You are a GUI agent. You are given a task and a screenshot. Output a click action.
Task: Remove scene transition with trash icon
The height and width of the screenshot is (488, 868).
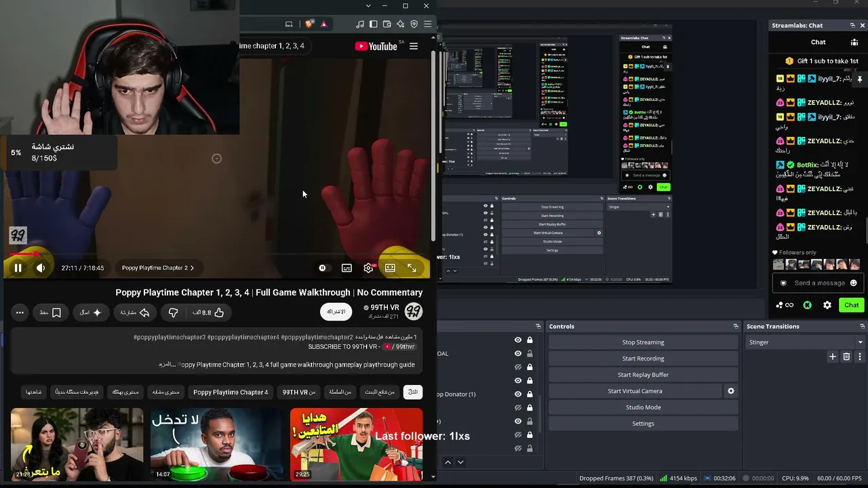[x=846, y=357]
